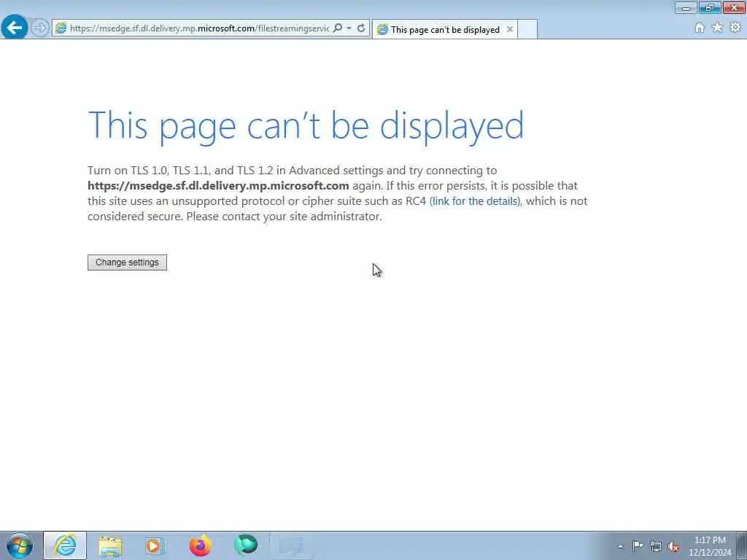This screenshot has width=747, height=560.
Task: Open a new tab with the blank tab button
Action: (527, 29)
